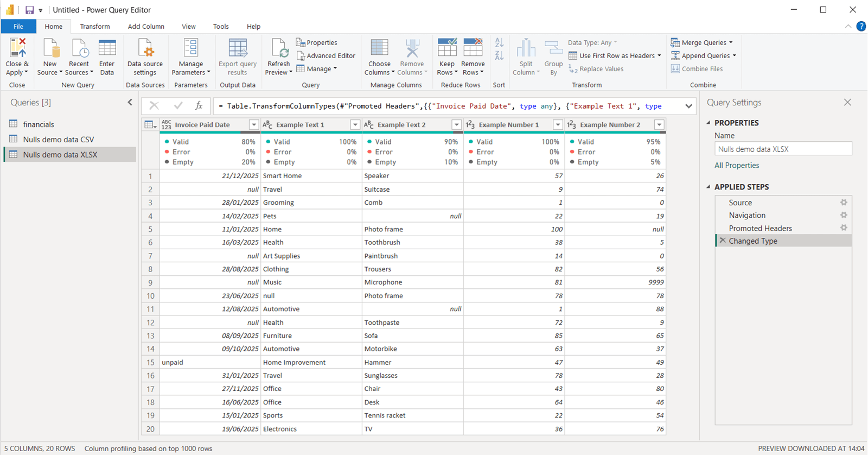Open Example Text 1 column filter dropdown
This screenshot has width=868, height=455.
point(355,125)
